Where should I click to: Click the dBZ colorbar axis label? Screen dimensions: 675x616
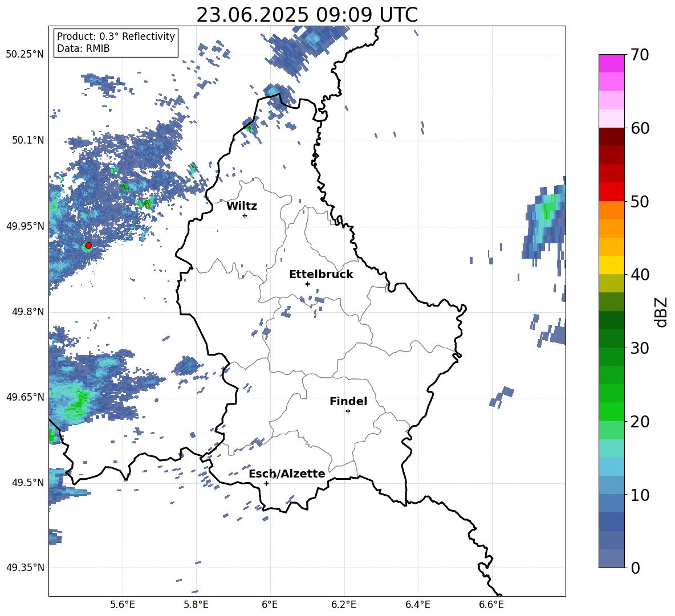661,312
